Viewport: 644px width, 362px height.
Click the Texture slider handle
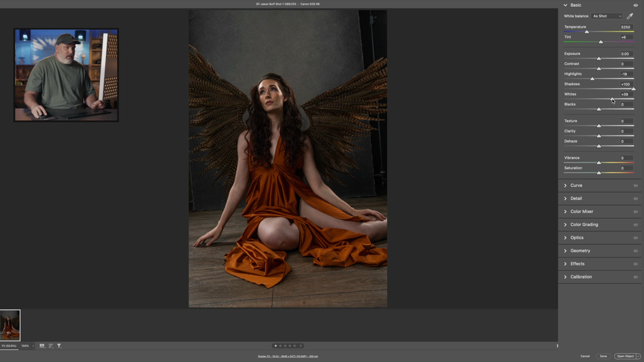599,126
